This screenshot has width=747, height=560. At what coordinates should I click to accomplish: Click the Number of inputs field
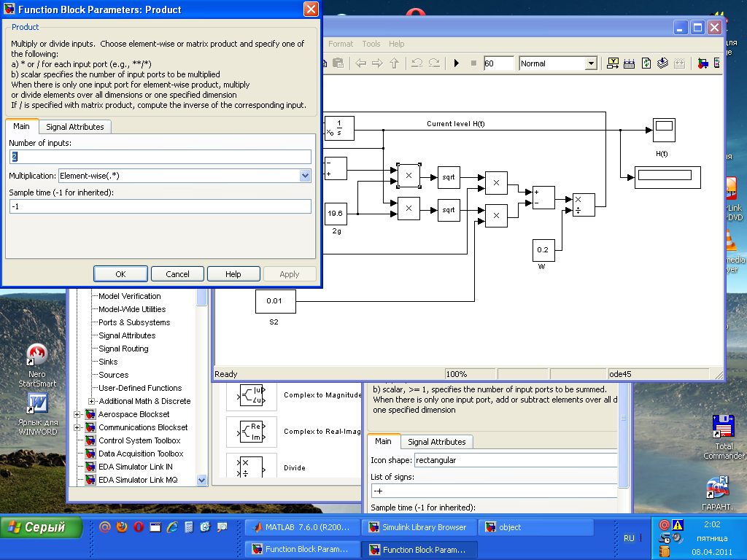pyautogui.click(x=160, y=157)
